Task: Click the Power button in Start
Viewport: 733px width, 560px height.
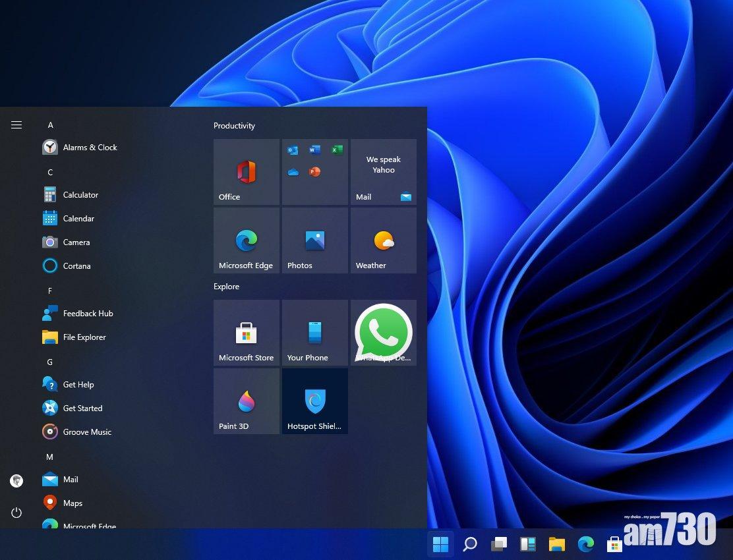Action: pyautogui.click(x=16, y=513)
